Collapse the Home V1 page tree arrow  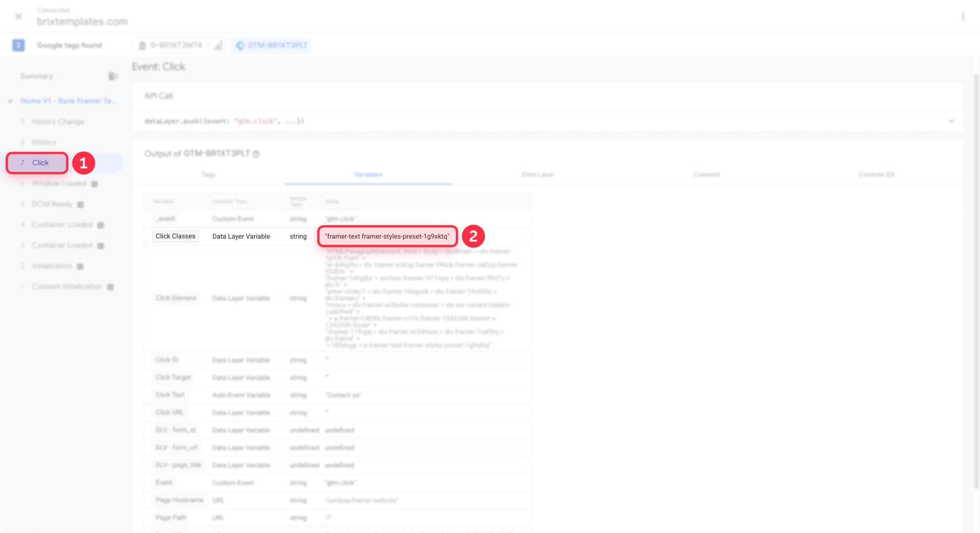[x=10, y=101]
